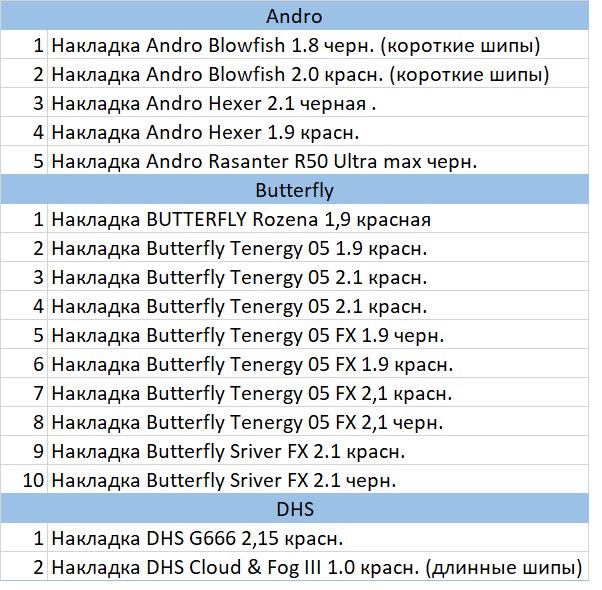Click the DHS Cloud & Fog III cell
Screen dimensions: 602x590
pyautogui.click(x=318, y=566)
